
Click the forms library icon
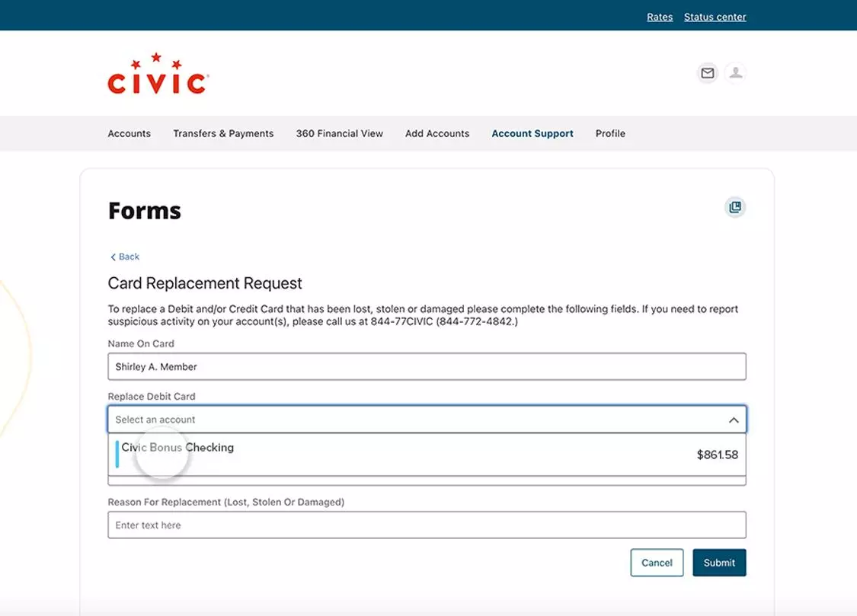click(734, 207)
